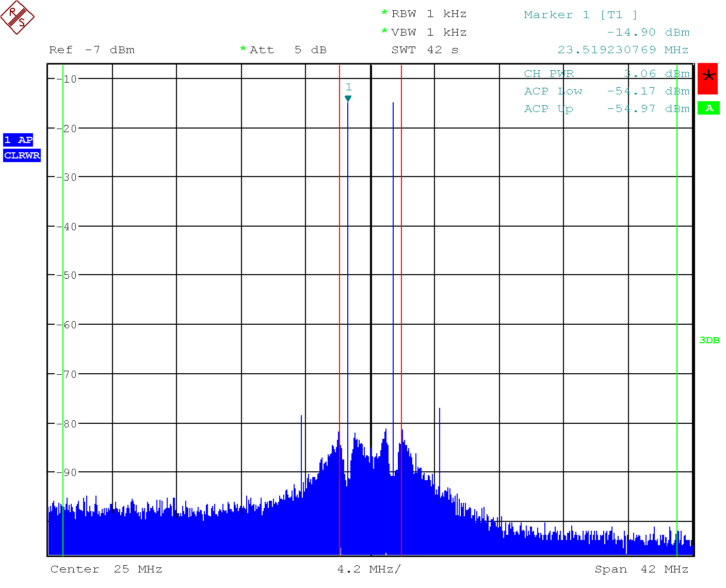Click the green A trace indicator
726x588 pixels.
point(708,108)
